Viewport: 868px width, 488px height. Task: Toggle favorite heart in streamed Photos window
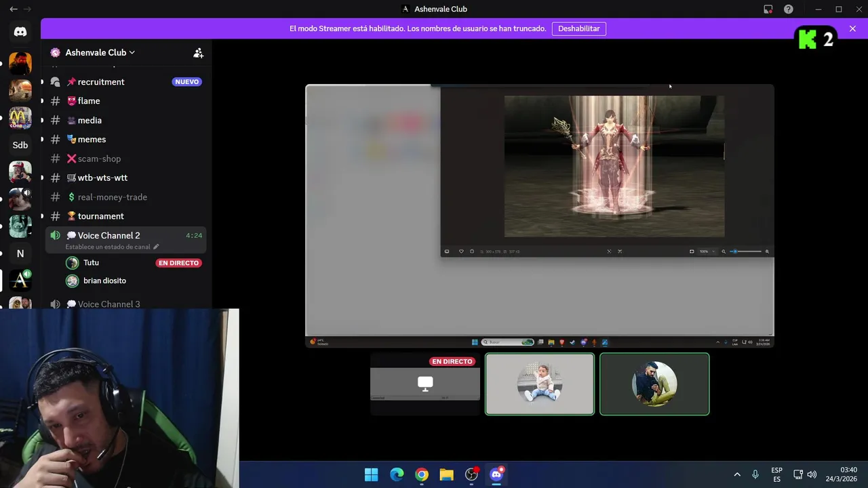[x=461, y=251]
